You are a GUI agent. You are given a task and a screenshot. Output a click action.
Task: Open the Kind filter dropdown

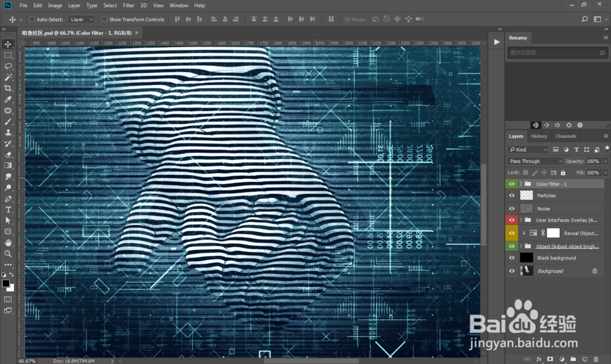tap(528, 150)
